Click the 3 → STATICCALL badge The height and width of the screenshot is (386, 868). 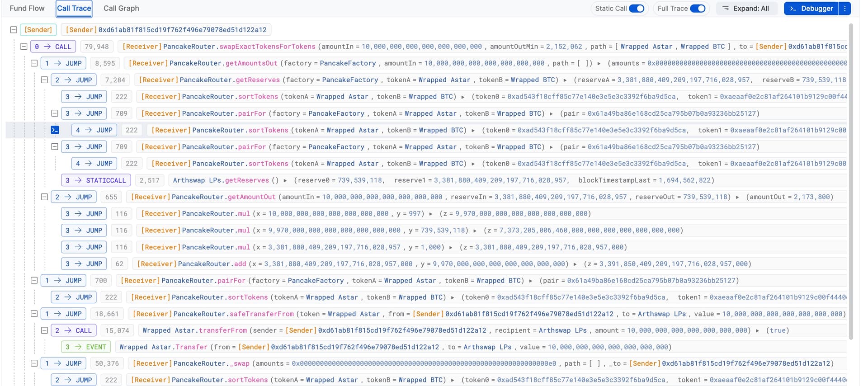(96, 180)
